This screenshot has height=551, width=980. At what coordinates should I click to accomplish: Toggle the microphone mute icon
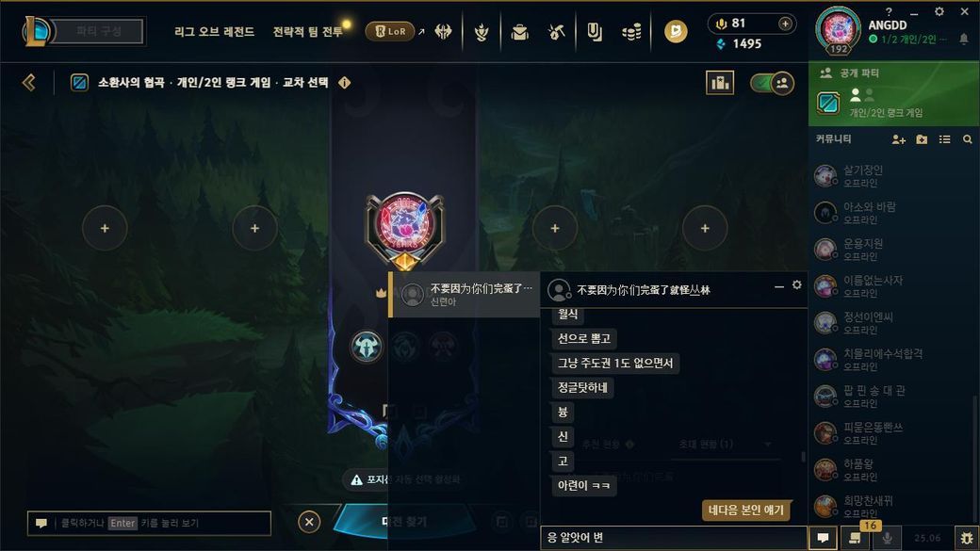pyautogui.click(x=887, y=538)
